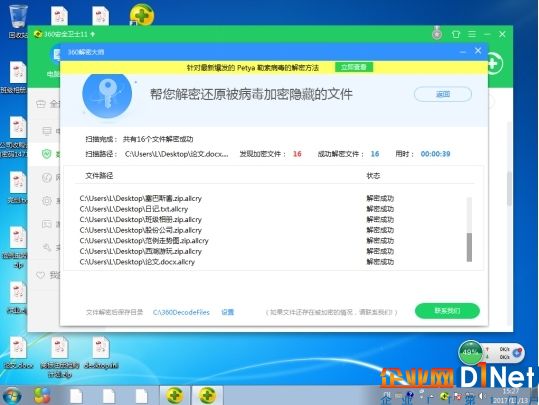Click the elapsed time value 00:00:39
This screenshot has width=539, height=405.
436,154
